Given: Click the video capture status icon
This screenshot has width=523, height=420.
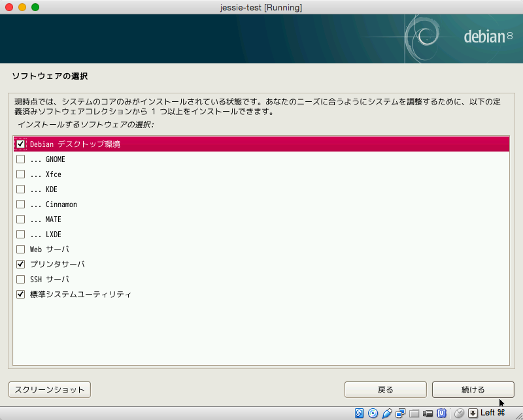Looking at the screenshot, I should coord(428,413).
